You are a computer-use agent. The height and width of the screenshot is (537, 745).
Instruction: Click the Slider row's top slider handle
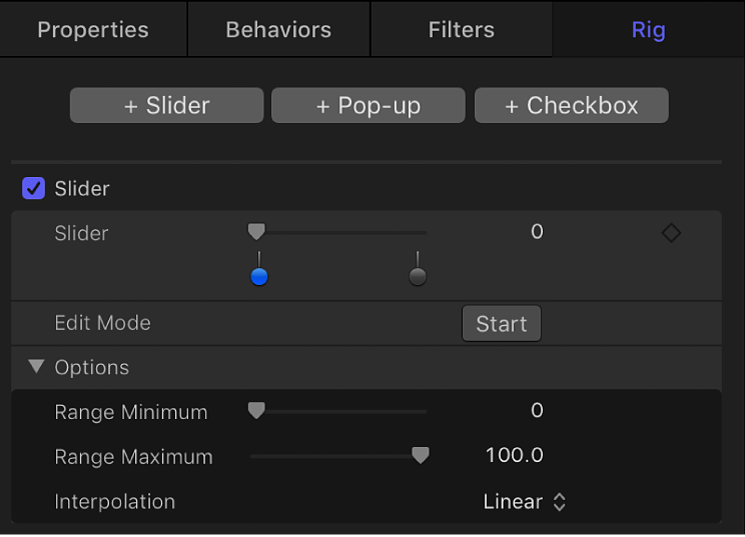pos(256,232)
